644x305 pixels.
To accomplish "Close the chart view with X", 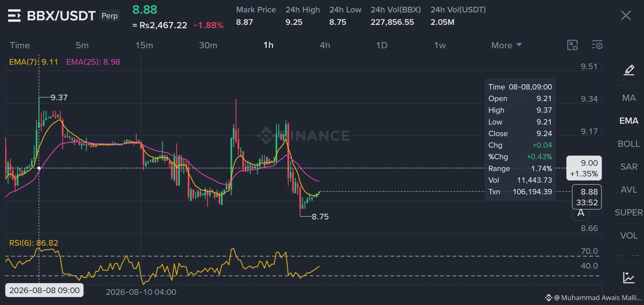I will (626, 16).
